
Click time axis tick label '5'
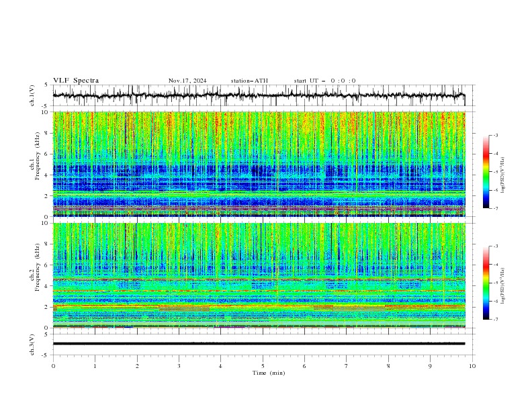[263, 366]
